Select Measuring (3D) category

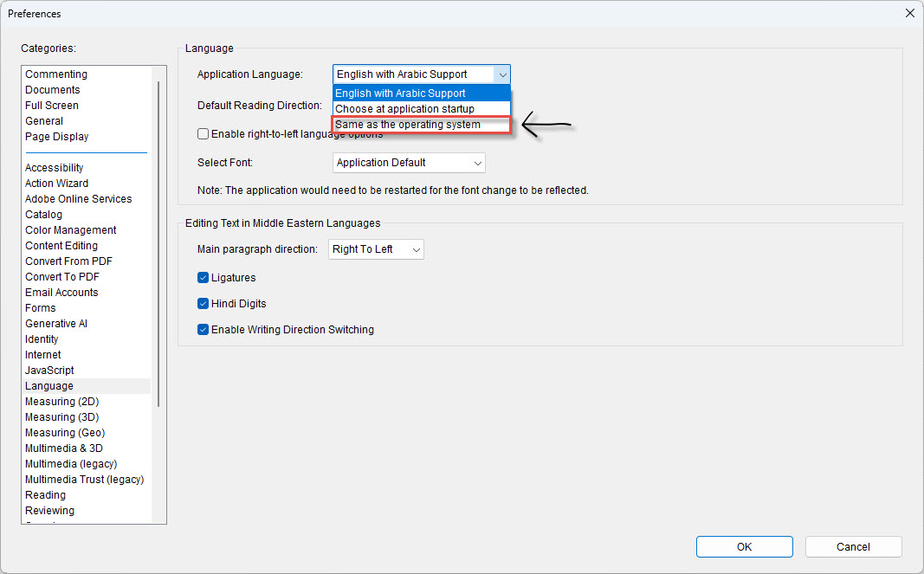61,417
